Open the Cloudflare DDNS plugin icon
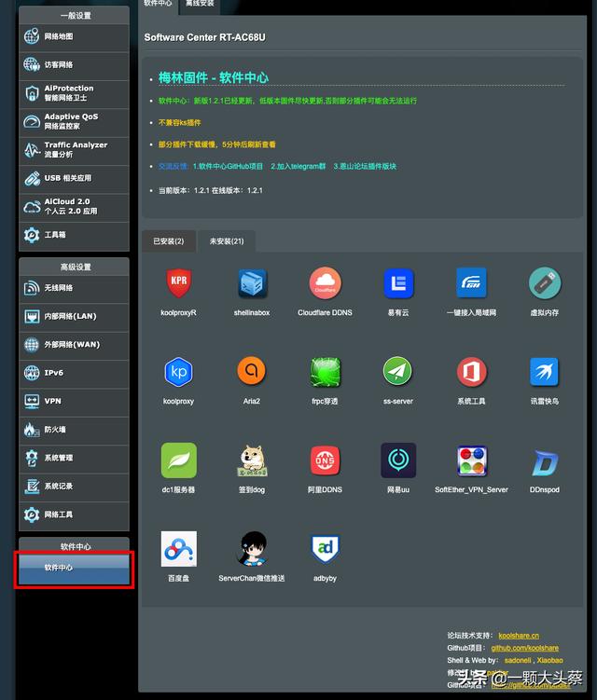The height and width of the screenshot is (700, 597). coord(325,283)
